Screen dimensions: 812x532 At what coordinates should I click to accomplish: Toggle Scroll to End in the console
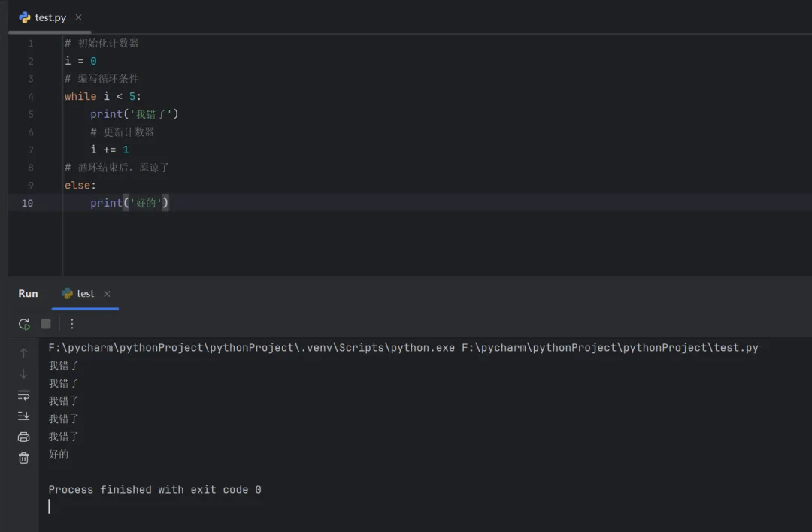pyautogui.click(x=23, y=416)
